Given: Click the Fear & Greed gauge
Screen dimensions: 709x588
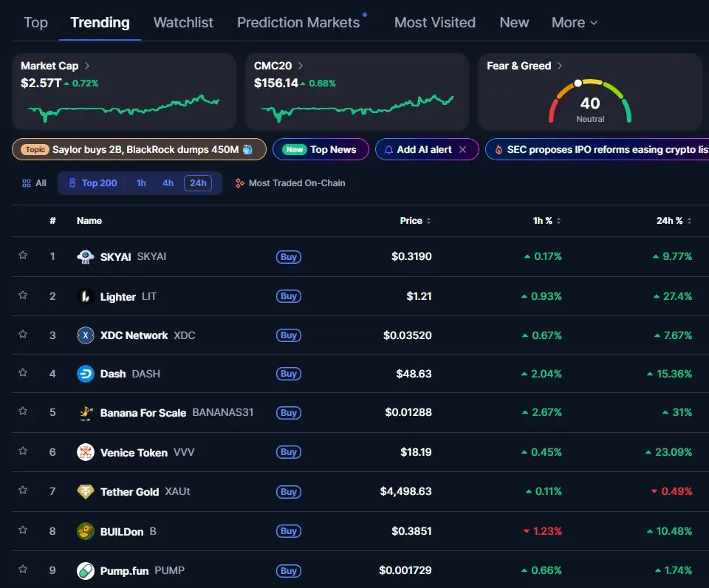Looking at the screenshot, I should click(589, 103).
